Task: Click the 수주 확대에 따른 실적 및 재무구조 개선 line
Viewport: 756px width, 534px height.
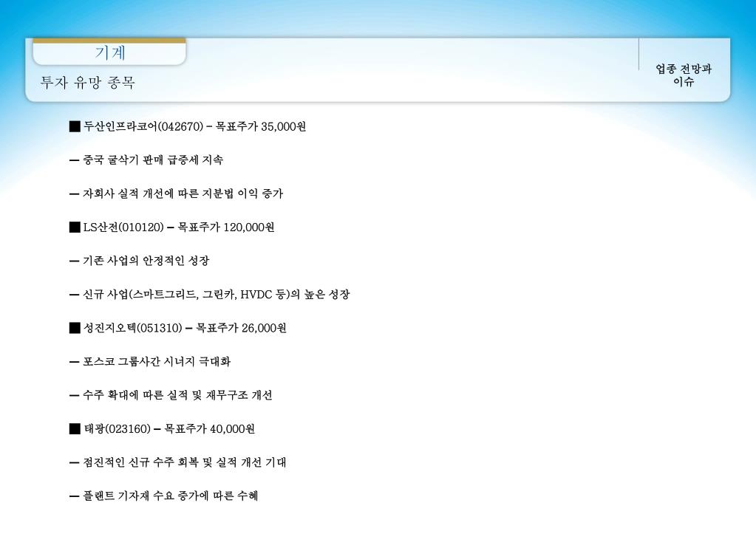Action: [171, 395]
